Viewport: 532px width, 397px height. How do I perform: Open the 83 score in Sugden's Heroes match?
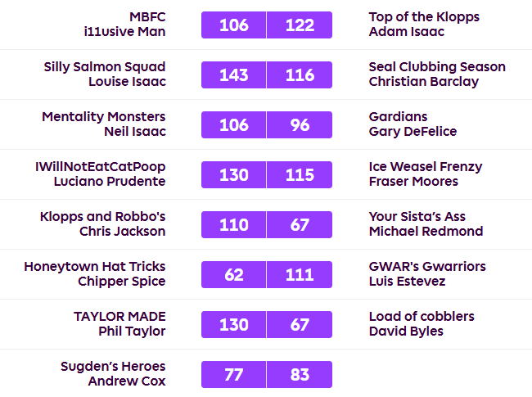tap(300, 375)
